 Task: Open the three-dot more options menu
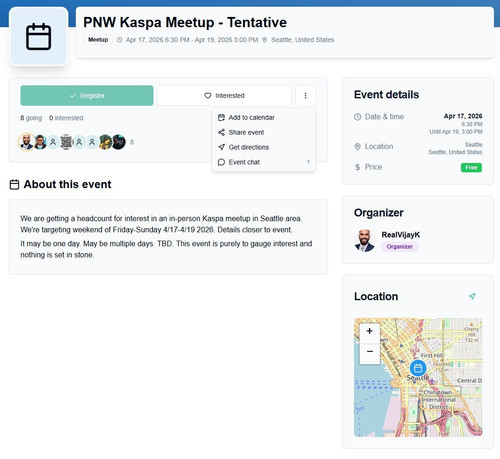click(x=305, y=96)
